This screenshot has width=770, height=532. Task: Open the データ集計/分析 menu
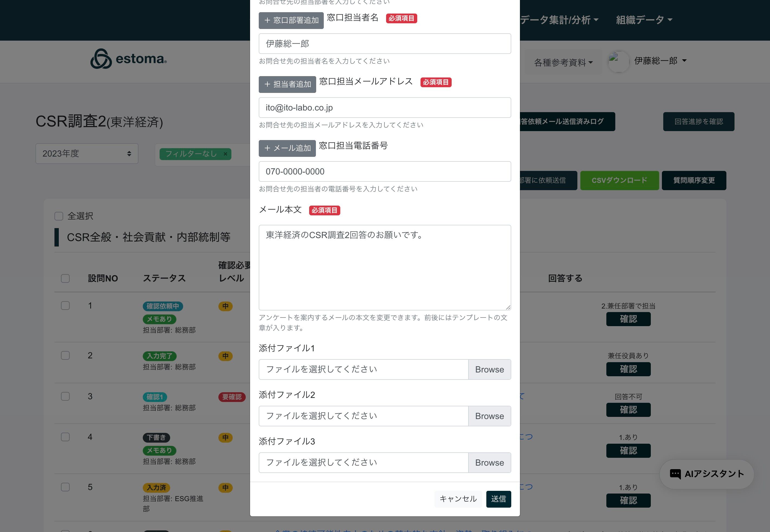pyautogui.click(x=559, y=20)
